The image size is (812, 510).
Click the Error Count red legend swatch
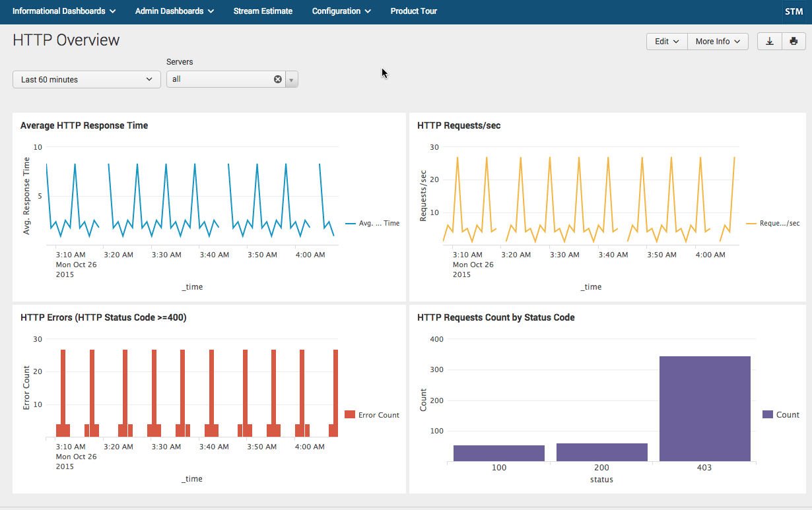coord(350,415)
